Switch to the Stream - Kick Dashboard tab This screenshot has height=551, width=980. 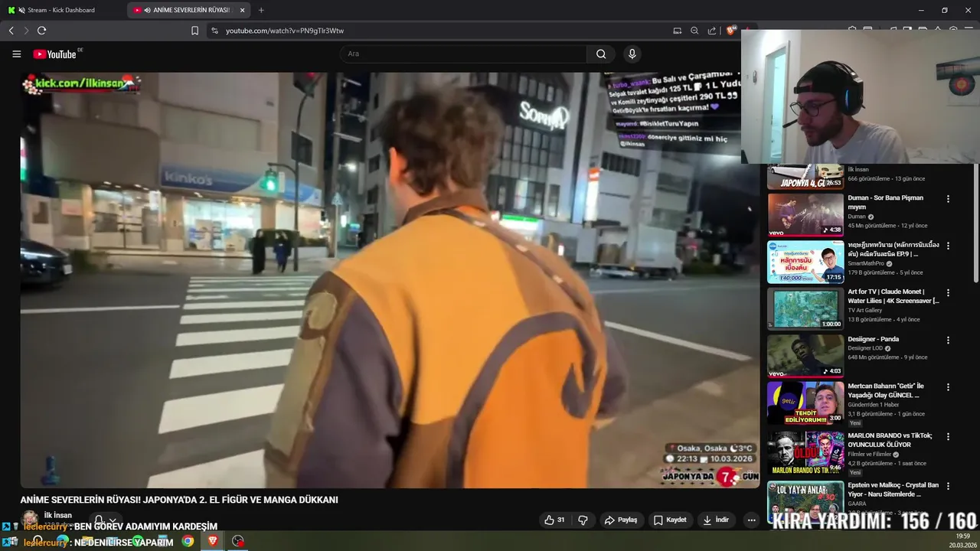click(x=63, y=10)
